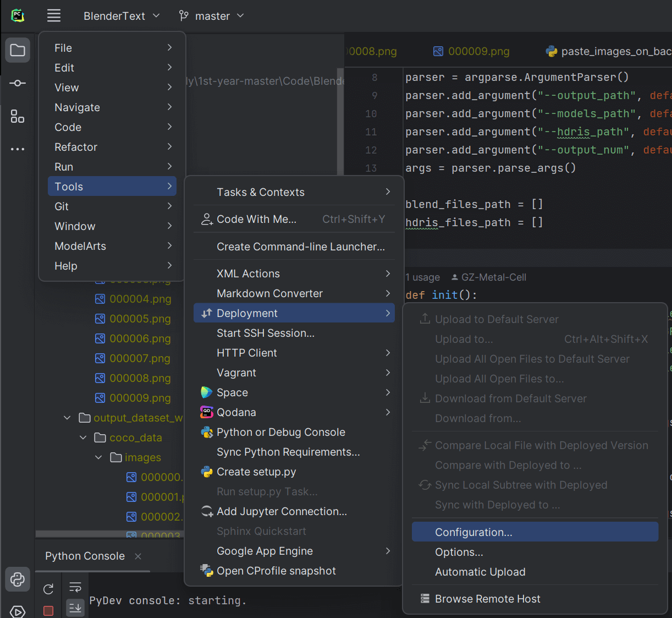
Task: Choose Create Command-line Launcher...
Action: click(294, 247)
